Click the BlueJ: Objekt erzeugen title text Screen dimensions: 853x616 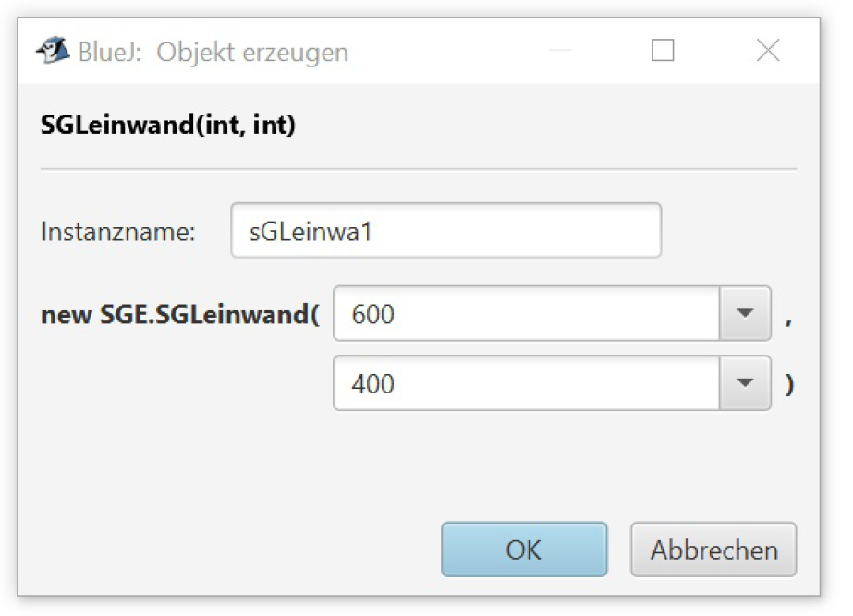coord(213,53)
